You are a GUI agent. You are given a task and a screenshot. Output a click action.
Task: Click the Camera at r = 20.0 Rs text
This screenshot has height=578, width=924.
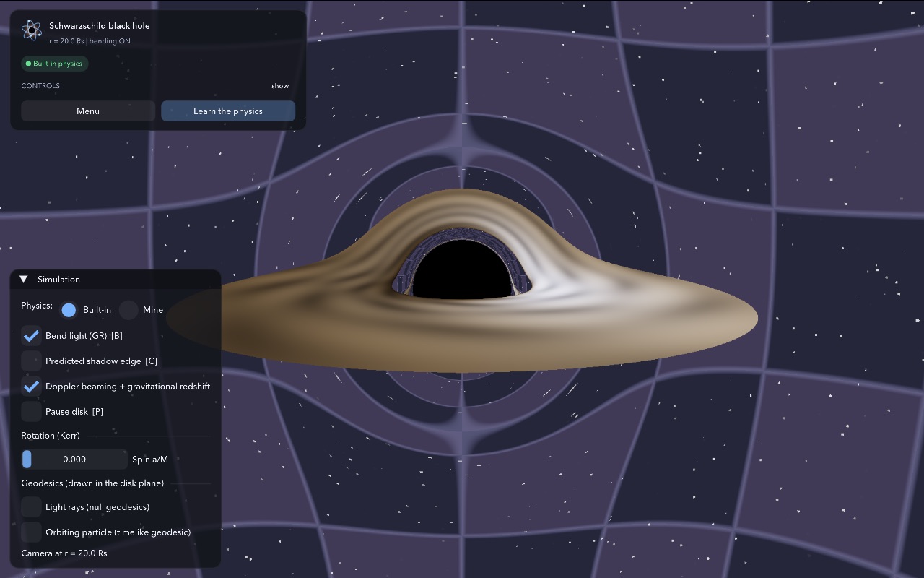click(x=64, y=553)
